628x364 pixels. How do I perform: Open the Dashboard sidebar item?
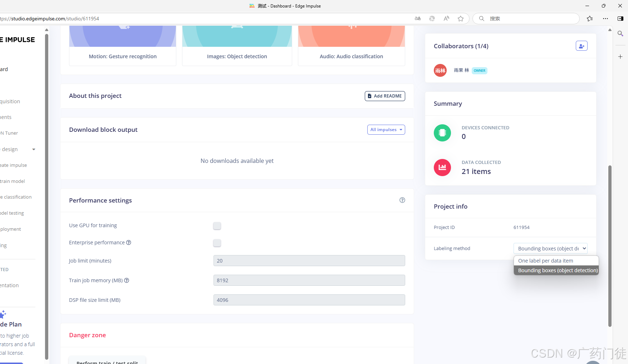point(4,69)
